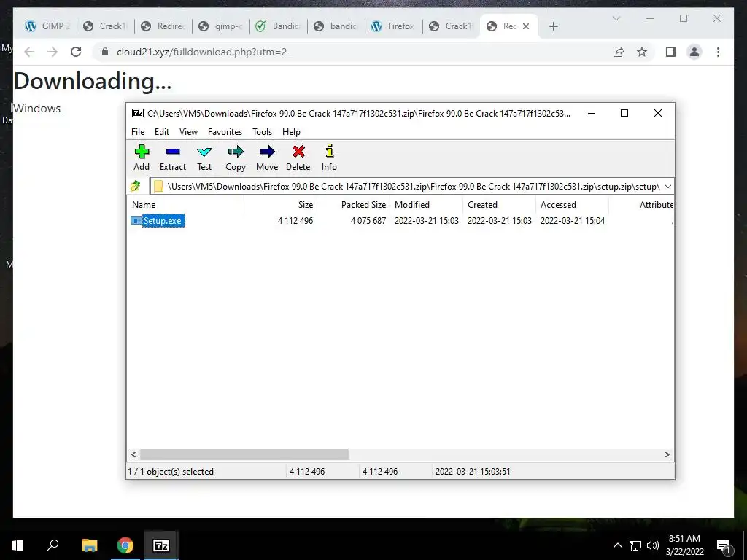Sort files by Accessed column
This screenshot has height=560, width=747.
tap(572, 205)
